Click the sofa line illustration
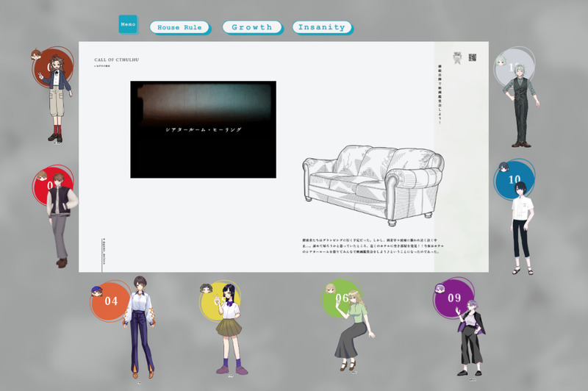The width and height of the screenshot is (588, 391). point(373,185)
